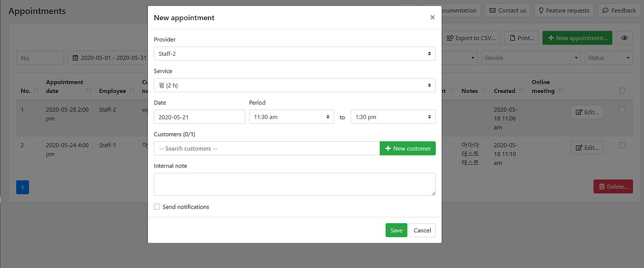Toggle the select-all checkbox in table header
Image resolution: width=644 pixels, height=268 pixels.
click(x=622, y=91)
